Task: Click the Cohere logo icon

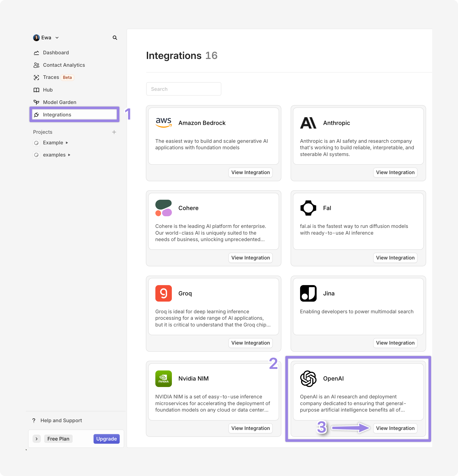Action: coord(164,208)
